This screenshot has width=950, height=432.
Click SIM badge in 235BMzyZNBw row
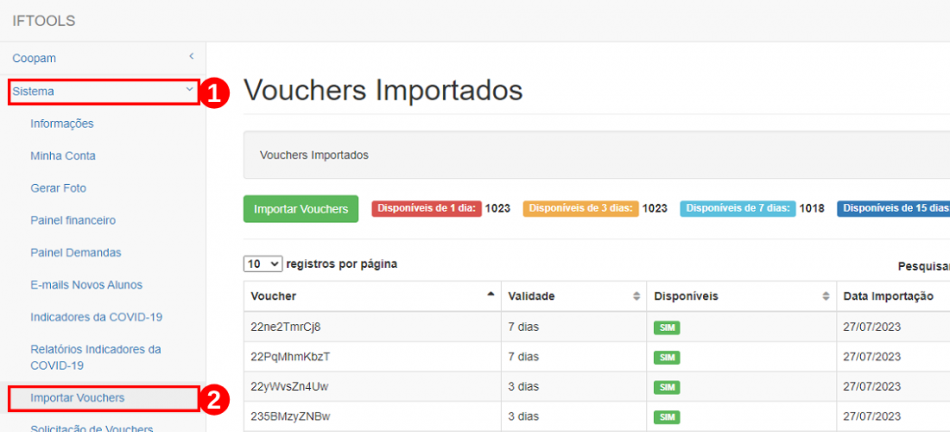coord(666,417)
